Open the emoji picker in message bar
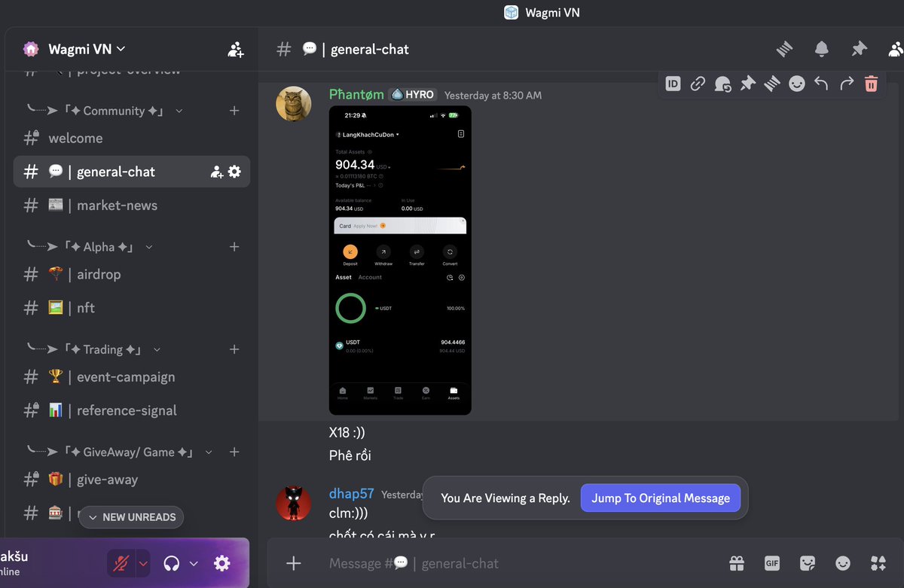Screen dimensions: 904x588 [843, 563]
